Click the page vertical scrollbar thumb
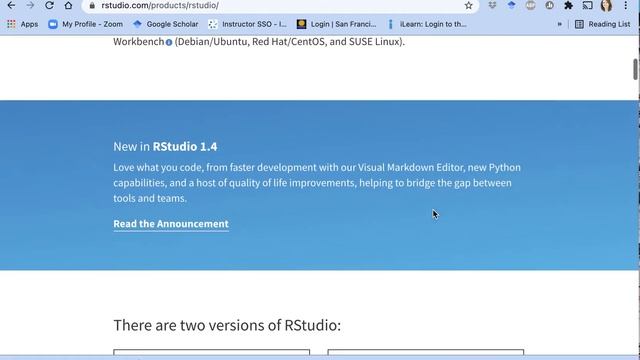This screenshot has width=640, height=360. [636, 70]
